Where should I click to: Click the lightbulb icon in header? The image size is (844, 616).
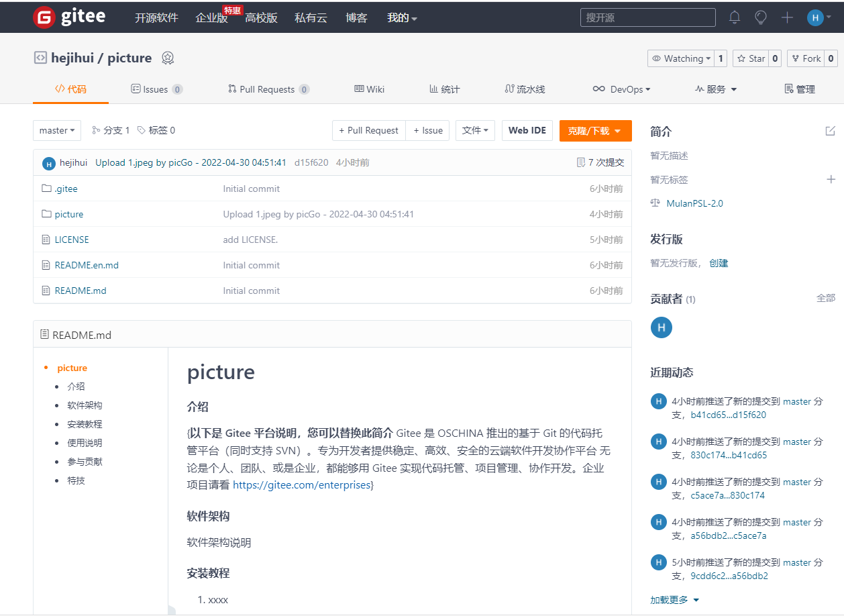(760, 17)
